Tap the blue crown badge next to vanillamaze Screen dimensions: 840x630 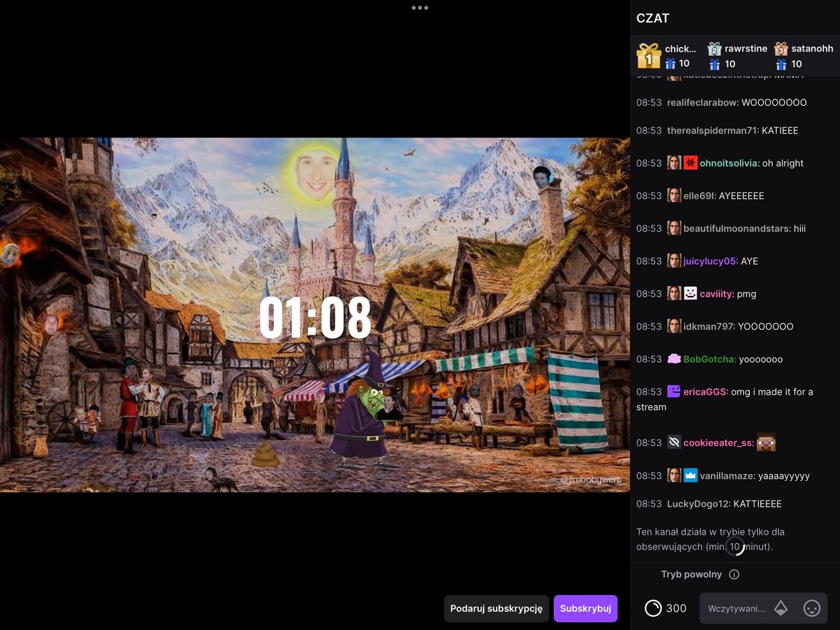click(x=691, y=475)
